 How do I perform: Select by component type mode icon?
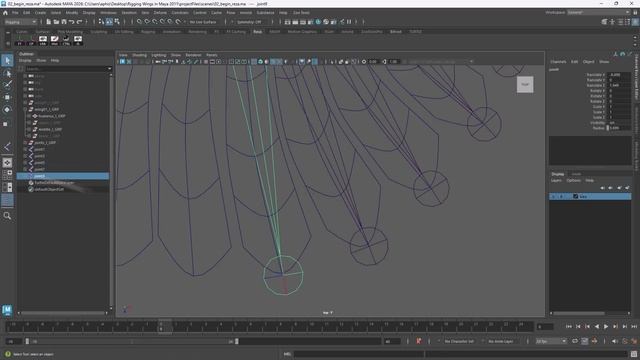117,22
